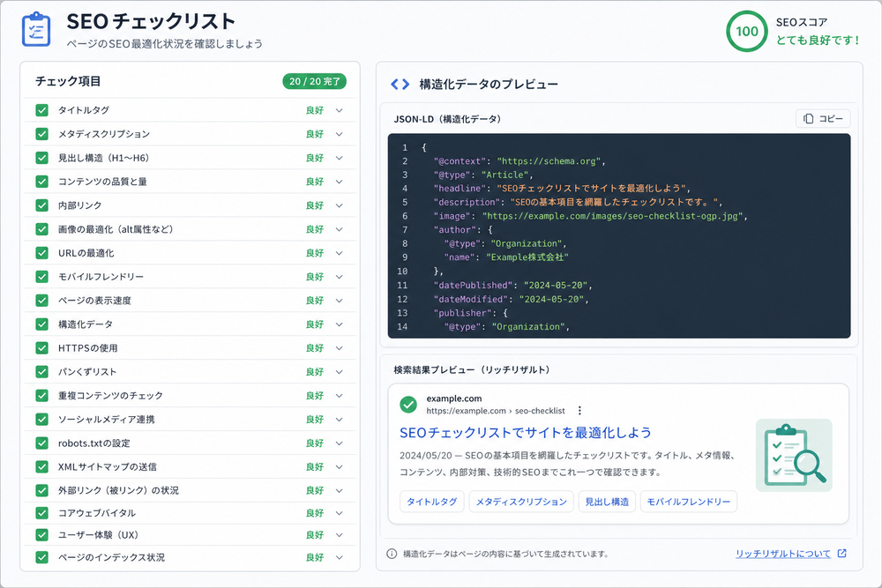Viewport: 882px width, 588px height.
Task: Click the green verified checkmark beside example.com
Action: 407,404
